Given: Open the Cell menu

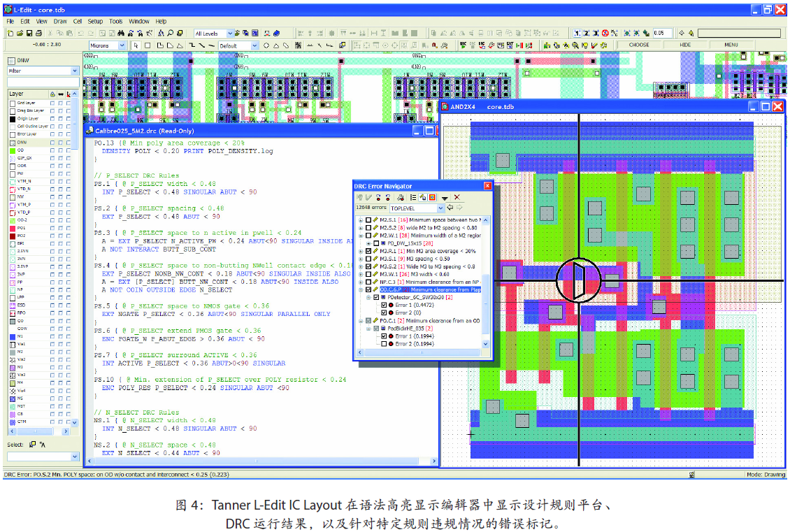Looking at the screenshot, I should coord(78,22).
